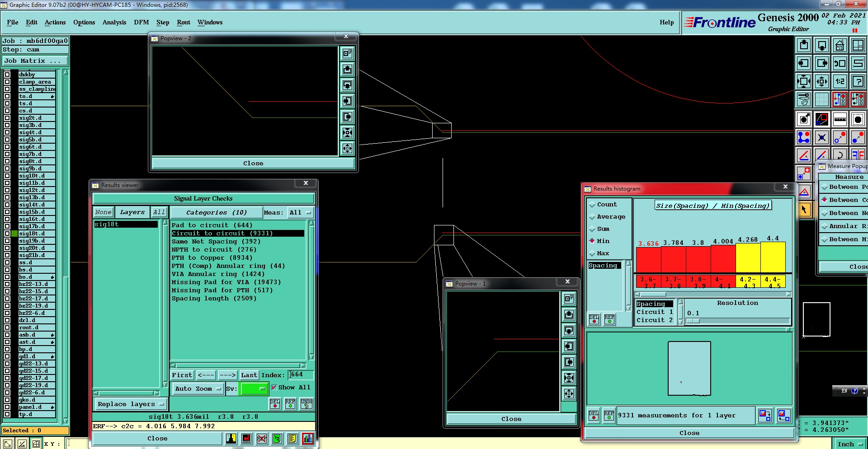Open the histogram icon in Results viewer
The height and width of the screenshot is (449, 868).
pos(308,438)
